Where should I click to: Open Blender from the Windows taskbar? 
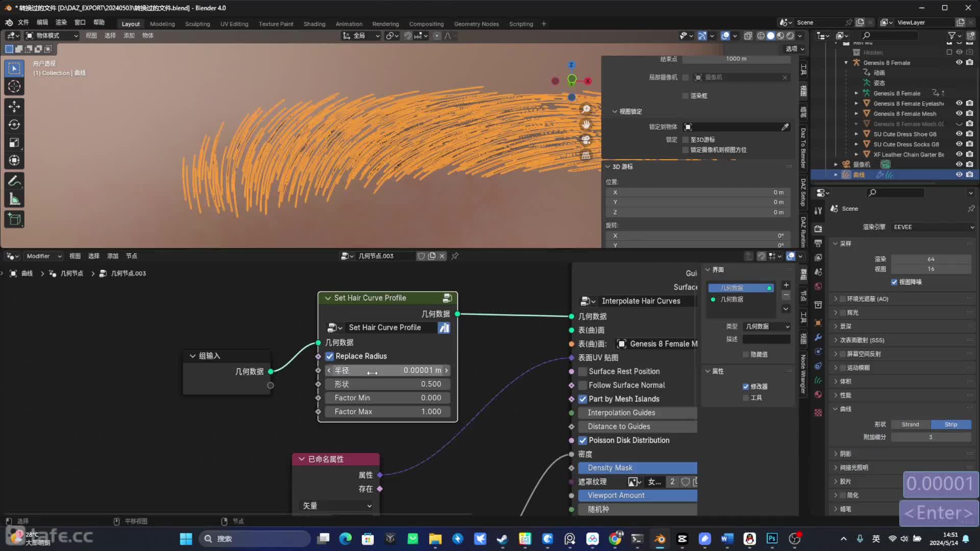[x=660, y=539]
